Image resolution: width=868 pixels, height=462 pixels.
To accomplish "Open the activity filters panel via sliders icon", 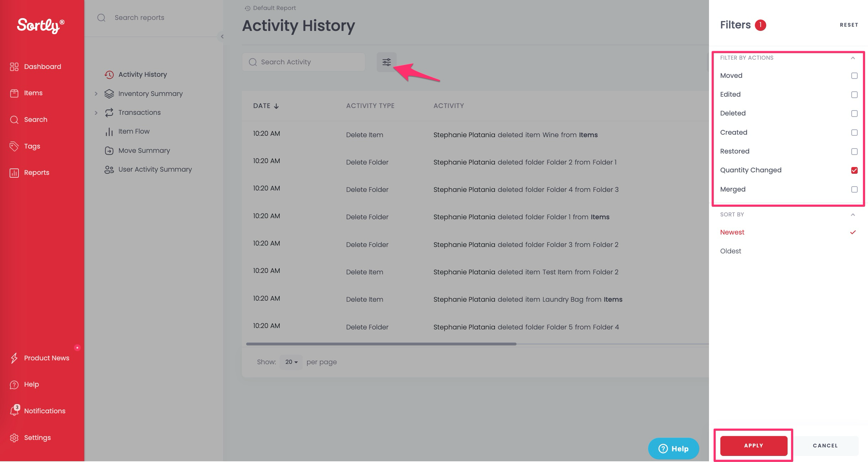I will point(386,62).
